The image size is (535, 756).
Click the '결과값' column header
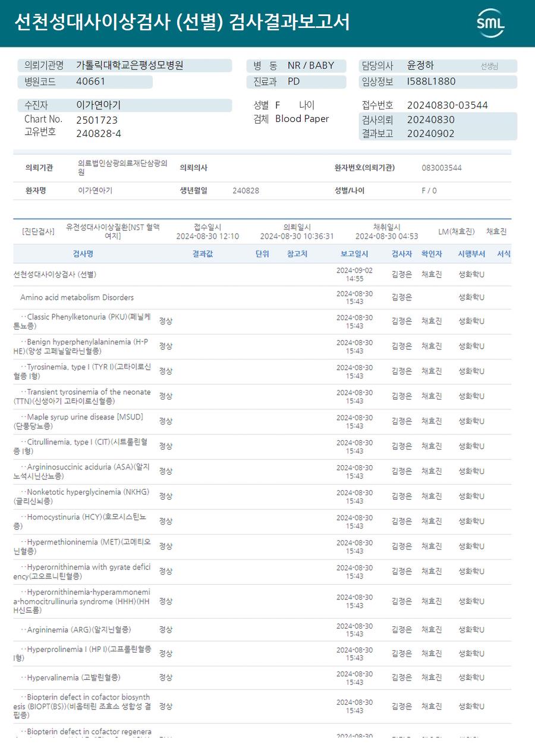coord(203,254)
